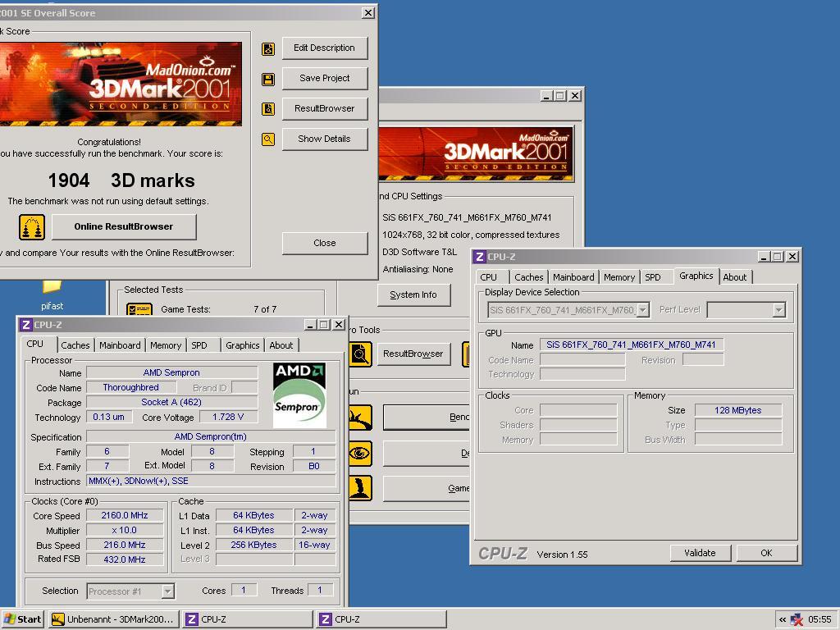This screenshot has width=840, height=630.
Task: Click the Code Name Thoroughbred value
Action: [x=130, y=387]
